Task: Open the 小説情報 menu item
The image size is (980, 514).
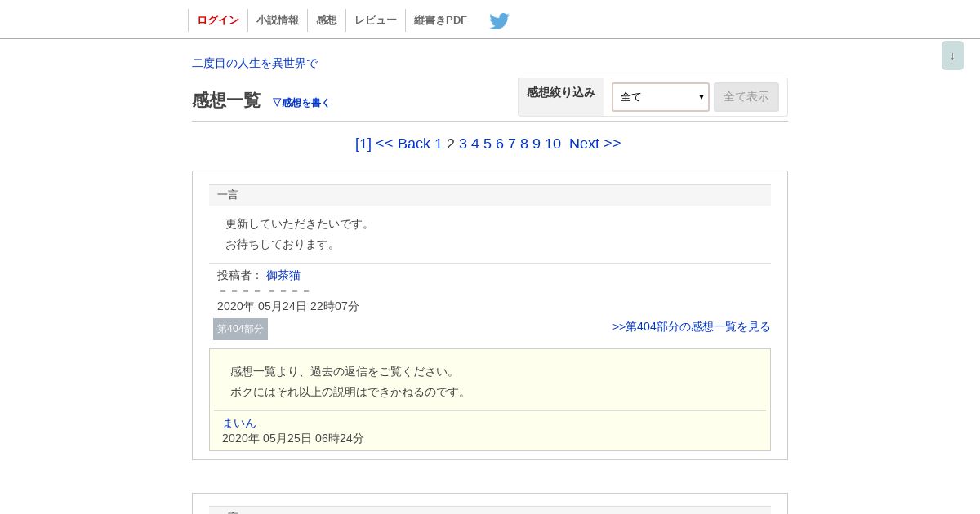Action: 278,20
